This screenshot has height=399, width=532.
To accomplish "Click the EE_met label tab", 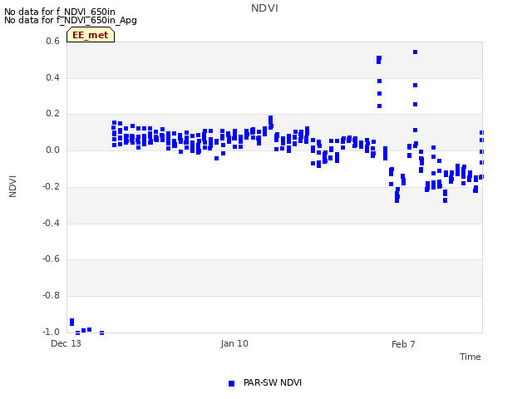I will click(x=91, y=35).
